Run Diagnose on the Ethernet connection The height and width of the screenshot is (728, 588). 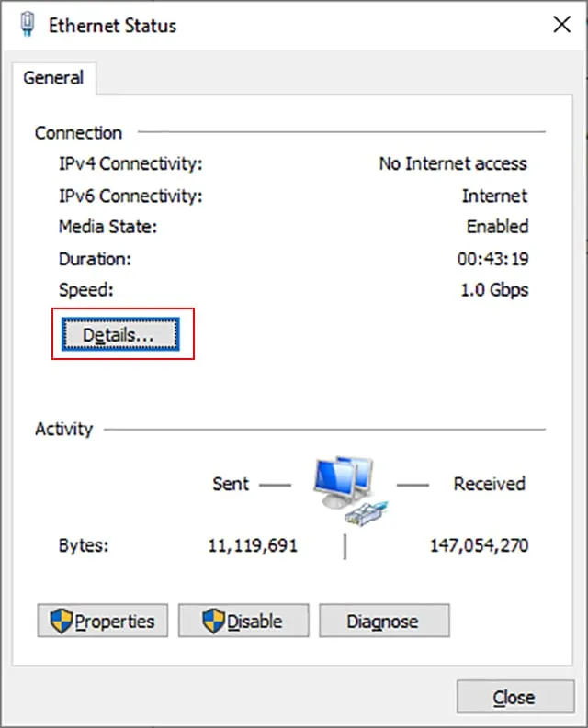pos(383,622)
